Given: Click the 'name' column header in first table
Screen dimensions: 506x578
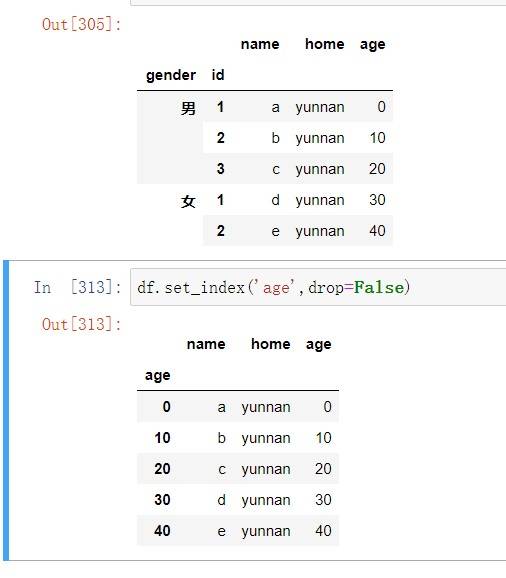Looking at the screenshot, I should (x=260, y=44).
